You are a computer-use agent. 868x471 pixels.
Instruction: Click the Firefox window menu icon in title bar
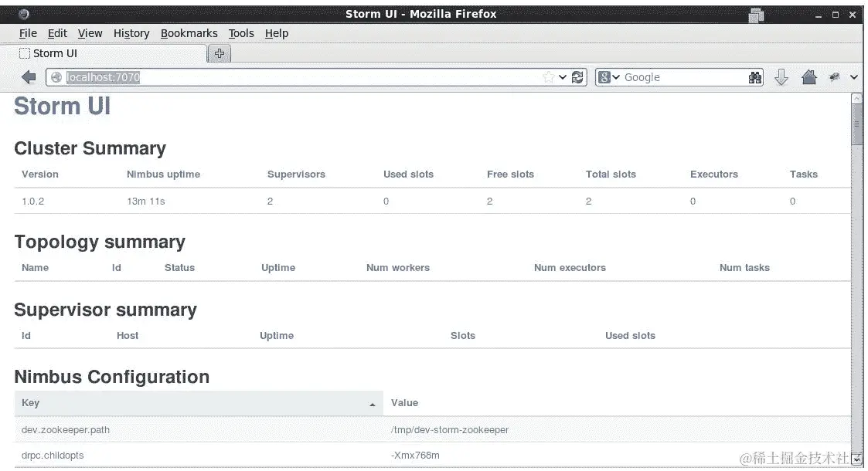click(x=24, y=14)
